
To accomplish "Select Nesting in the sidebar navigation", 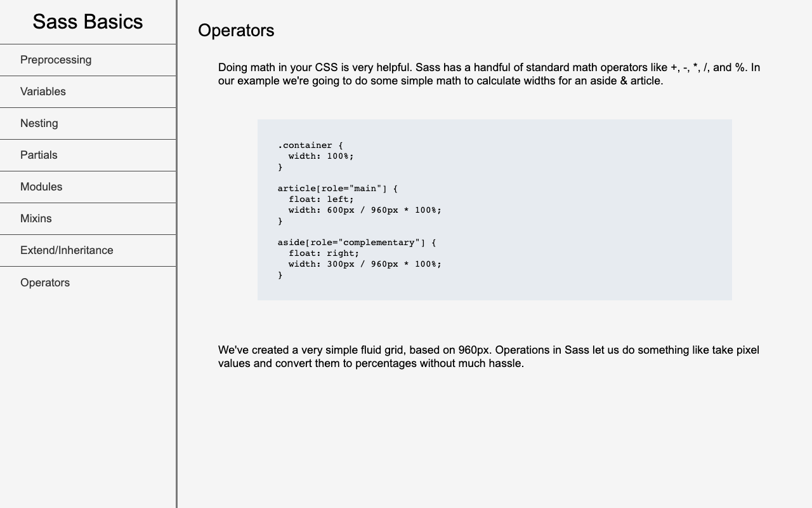I will point(39,123).
